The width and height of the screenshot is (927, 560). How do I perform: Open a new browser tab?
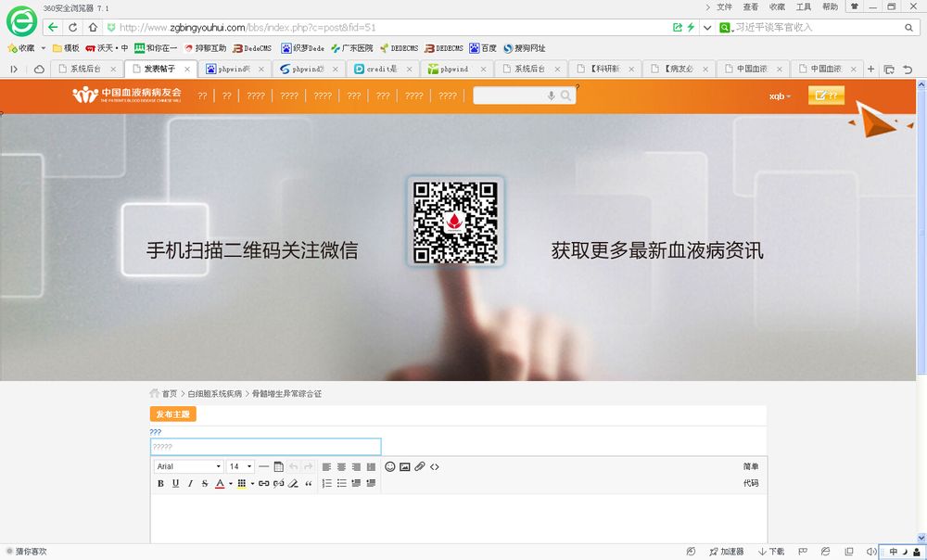tap(870, 70)
